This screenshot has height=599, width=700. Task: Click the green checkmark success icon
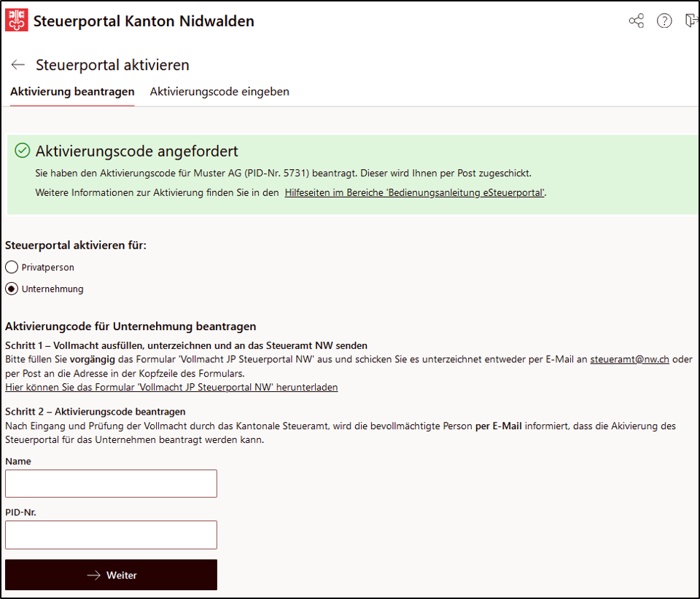tap(23, 151)
